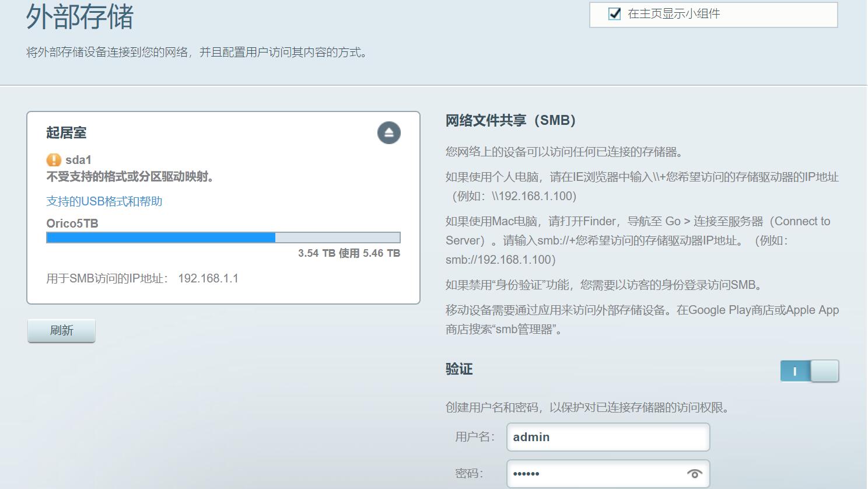Click the 网络文件共享（SMB）section heading
This screenshot has width=868, height=489.
pos(511,121)
